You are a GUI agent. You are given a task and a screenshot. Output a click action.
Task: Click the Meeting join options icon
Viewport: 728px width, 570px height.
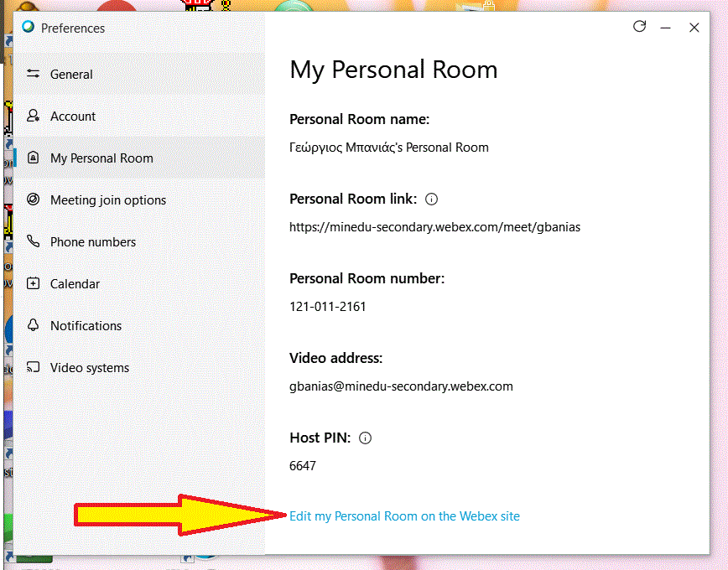(33, 199)
